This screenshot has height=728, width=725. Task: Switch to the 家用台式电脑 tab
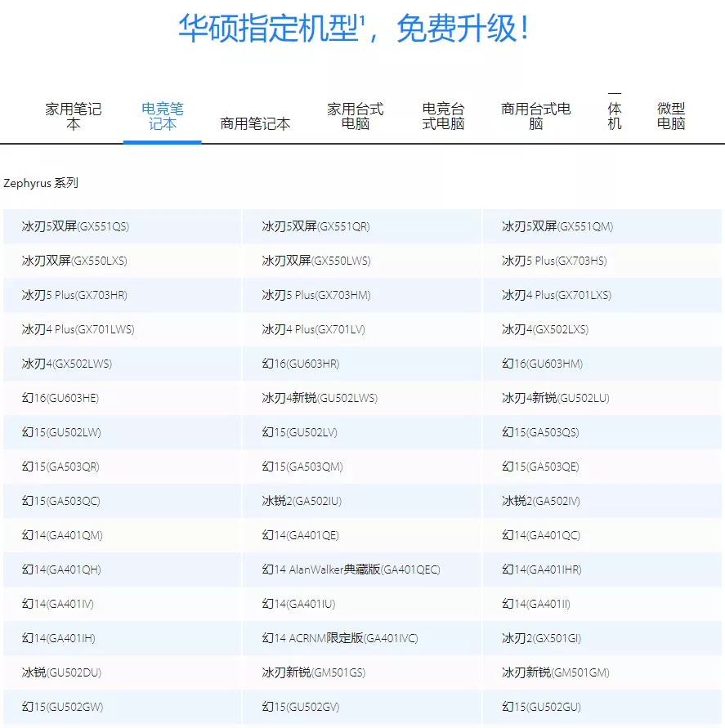tap(355, 115)
